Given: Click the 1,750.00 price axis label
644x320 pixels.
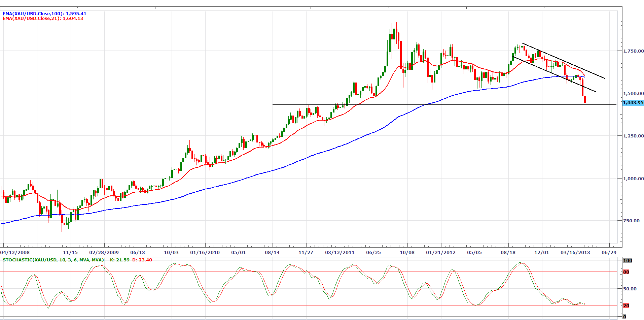Looking at the screenshot, I should [x=633, y=51].
